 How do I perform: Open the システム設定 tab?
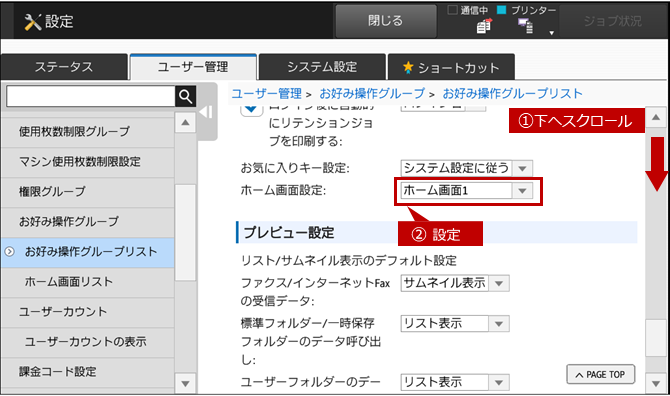pos(322,67)
